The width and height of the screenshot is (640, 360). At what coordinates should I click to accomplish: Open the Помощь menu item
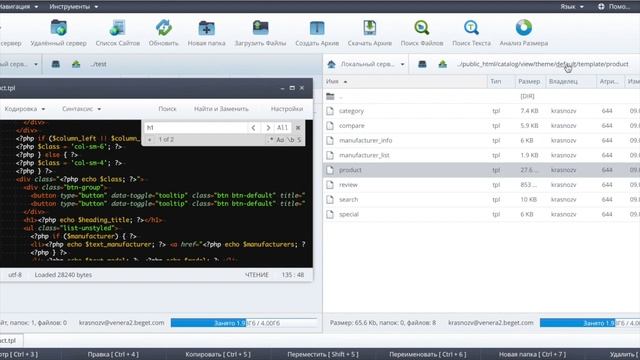click(620, 7)
